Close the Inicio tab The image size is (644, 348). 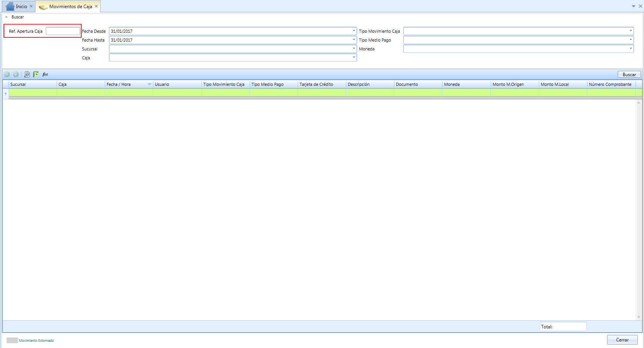coord(31,6)
